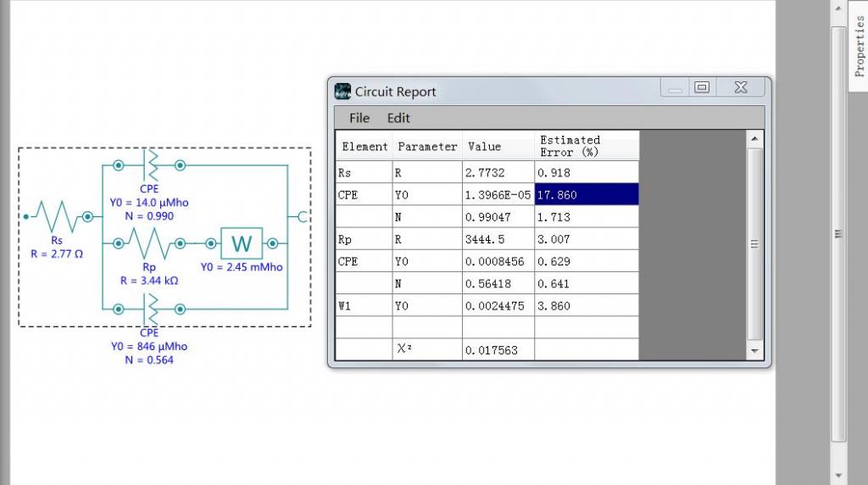
Task: Click the Parameter column header
Action: click(x=427, y=146)
